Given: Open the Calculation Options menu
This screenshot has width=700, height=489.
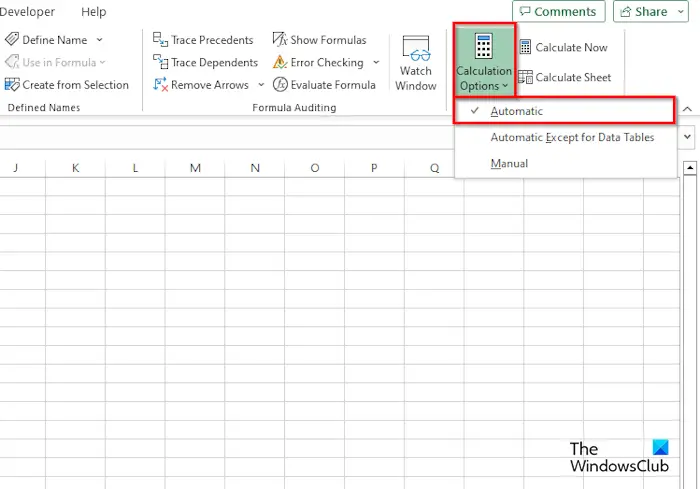Looking at the screenshot, I should [484, 61].
